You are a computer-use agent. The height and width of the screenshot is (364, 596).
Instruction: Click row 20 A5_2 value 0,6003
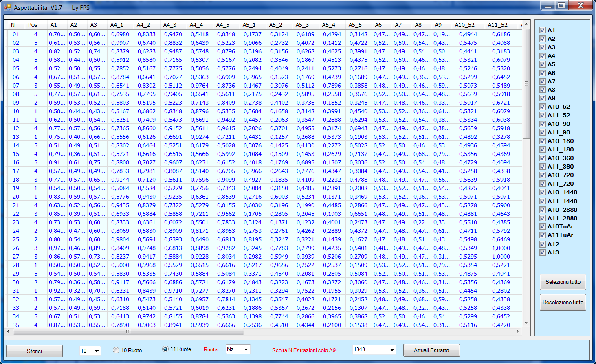(279, 197)
